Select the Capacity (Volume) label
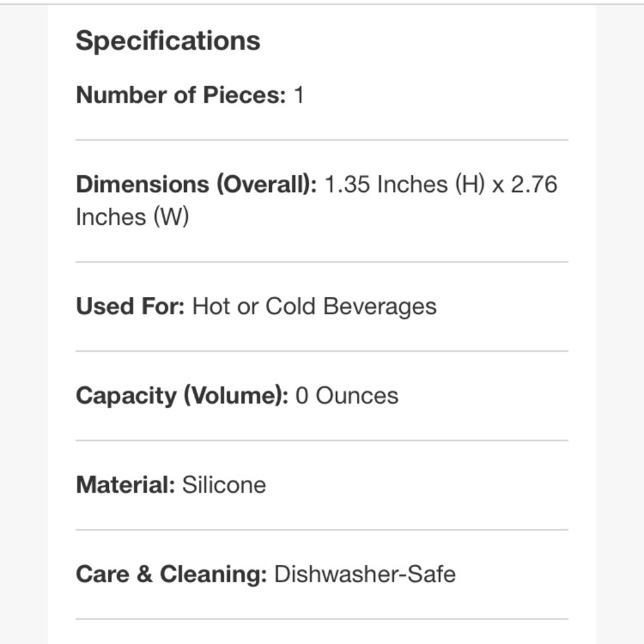 [x=182, y=396]
